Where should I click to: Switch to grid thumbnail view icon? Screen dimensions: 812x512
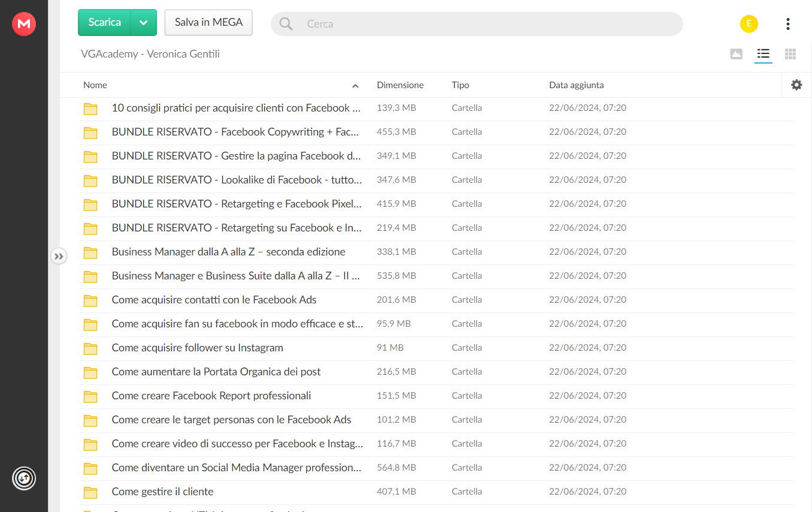pyautogui.click(x=790, y=54)
